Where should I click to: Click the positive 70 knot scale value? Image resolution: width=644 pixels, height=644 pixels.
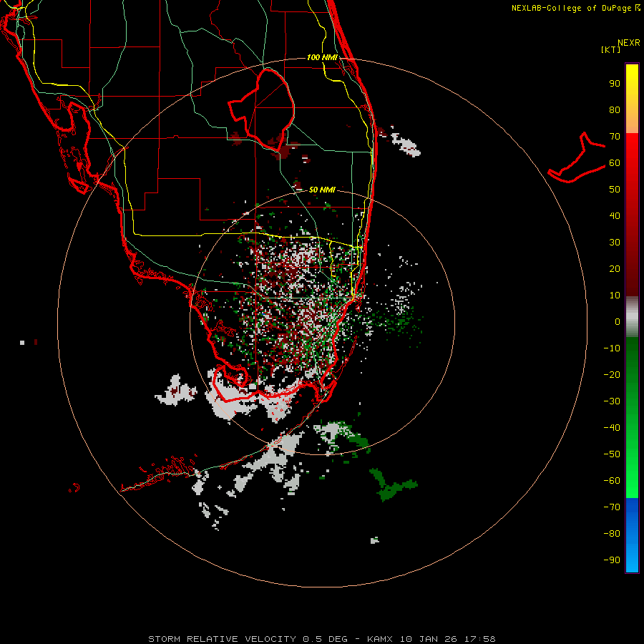tap(615, 137)
